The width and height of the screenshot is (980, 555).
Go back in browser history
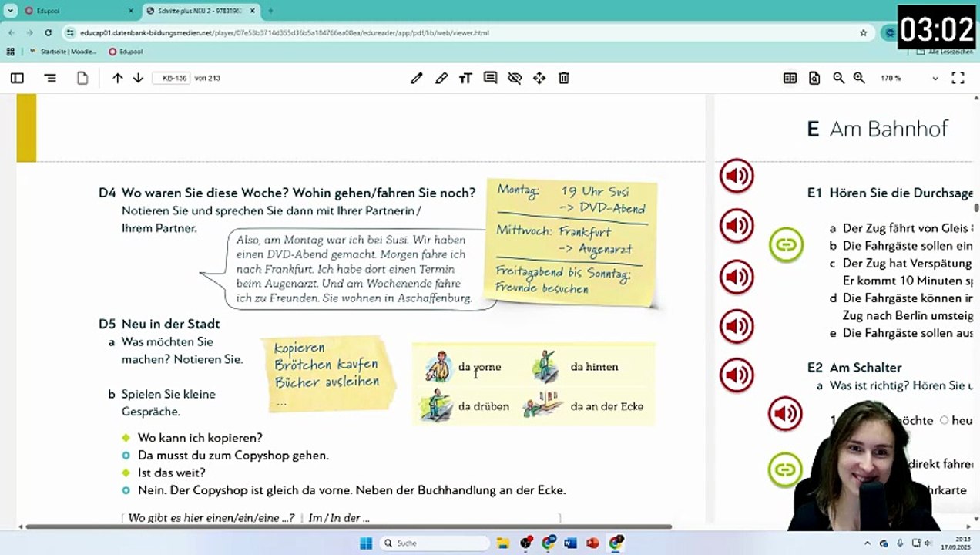(11, 33)
